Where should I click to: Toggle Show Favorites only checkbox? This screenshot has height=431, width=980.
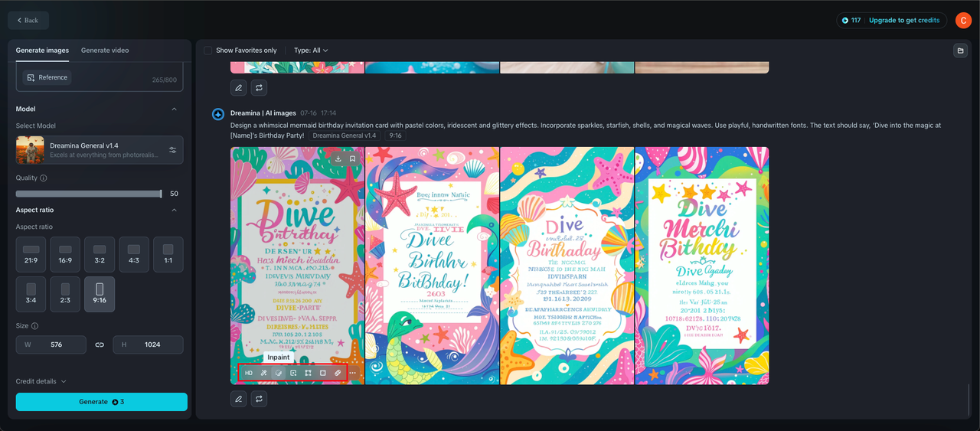pos(207,51)
